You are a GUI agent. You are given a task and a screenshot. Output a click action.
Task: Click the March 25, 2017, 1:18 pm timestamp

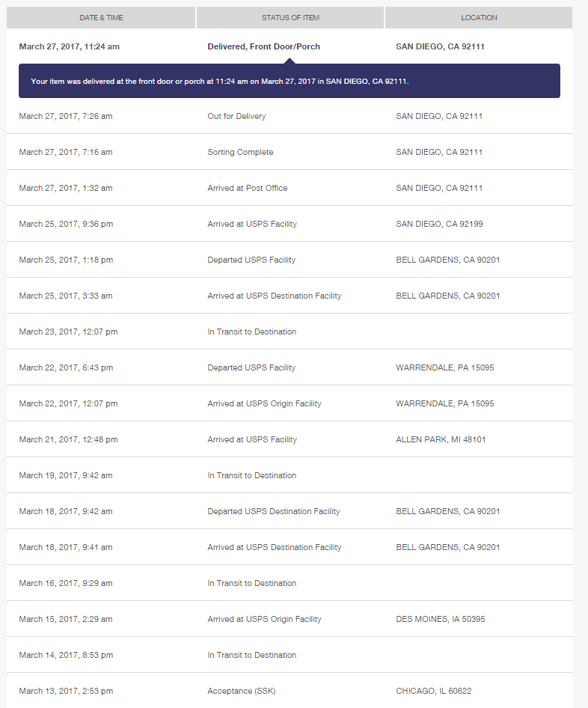click(x=66, y=260)
